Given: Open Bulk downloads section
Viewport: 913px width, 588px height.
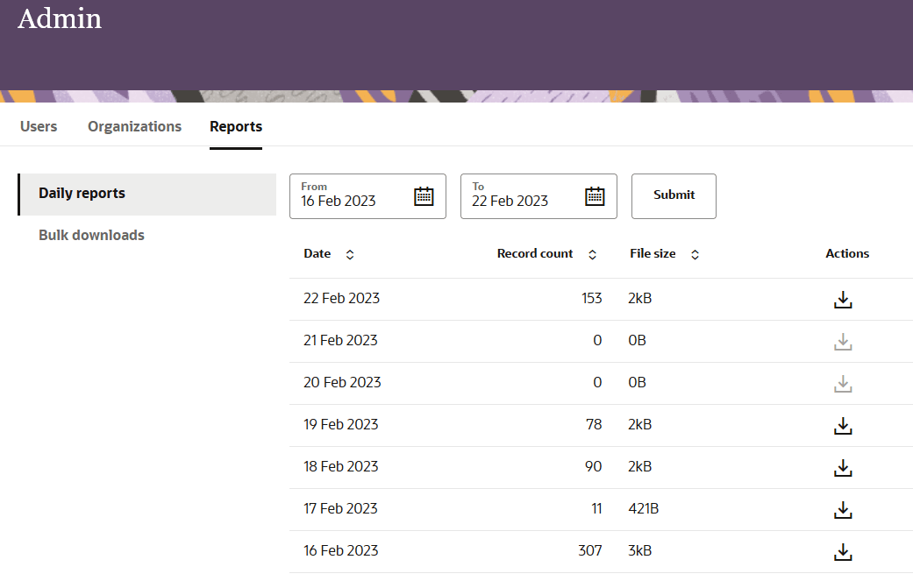Looking at the screenshot, I should point(91,235).
